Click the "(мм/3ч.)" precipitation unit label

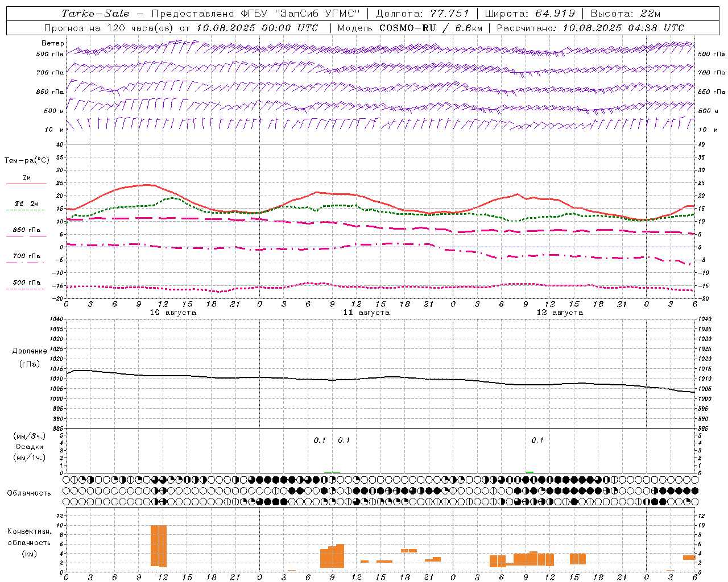30,436
